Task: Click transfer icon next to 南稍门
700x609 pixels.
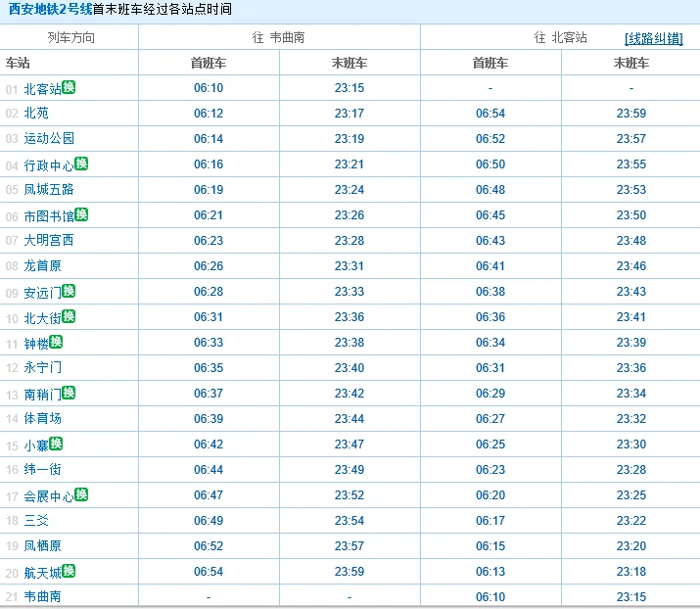Action: pos(69,393)
